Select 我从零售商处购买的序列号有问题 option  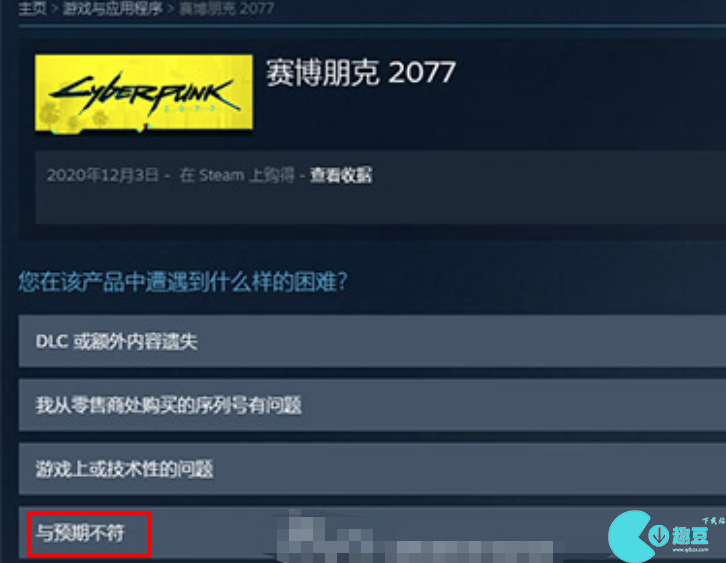tap(372, 405)
